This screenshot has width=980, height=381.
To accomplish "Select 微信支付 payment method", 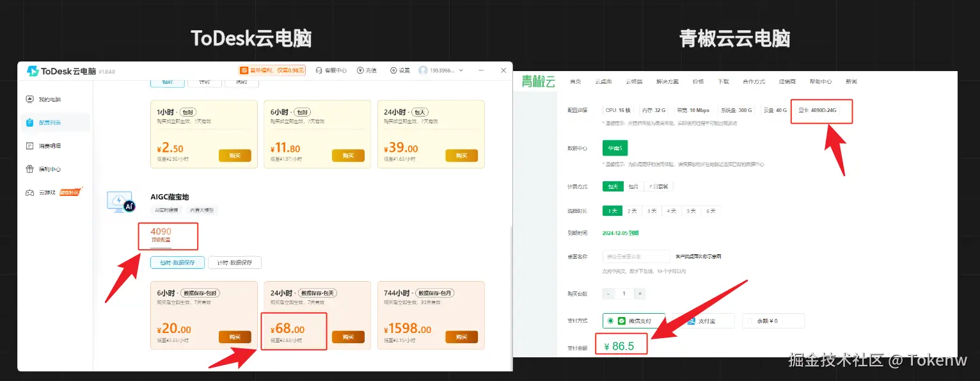I will [x=634, y=321].
